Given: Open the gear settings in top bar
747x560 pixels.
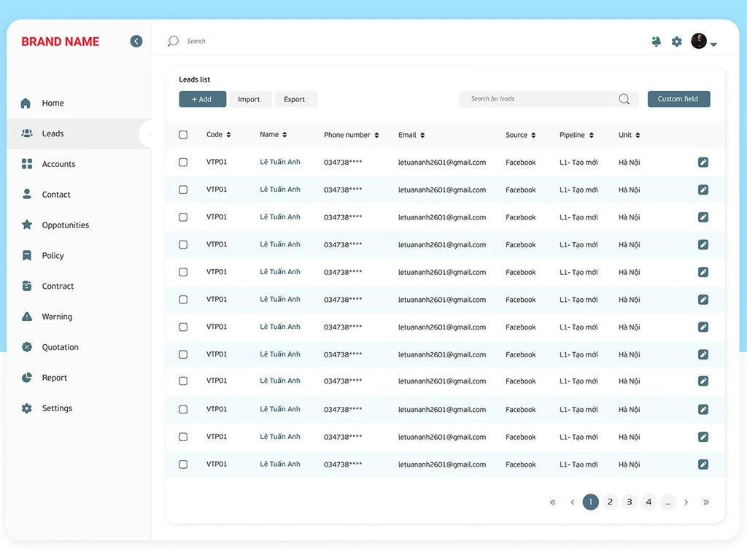Looking at the screenshot, I should (676, 42).
